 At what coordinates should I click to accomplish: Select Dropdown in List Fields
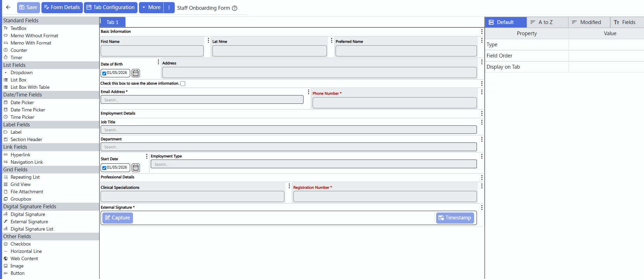point(22,72)
